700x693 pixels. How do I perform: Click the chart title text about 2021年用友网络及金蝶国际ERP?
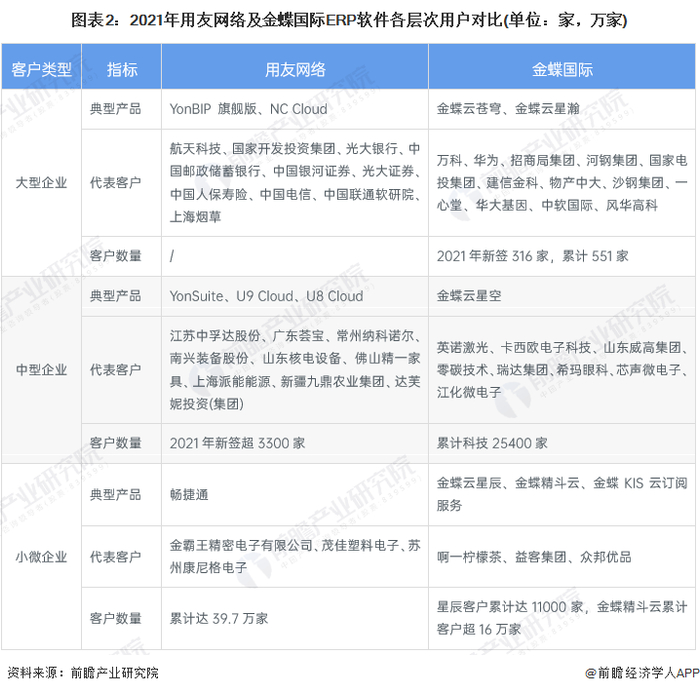pyautogui.click(x=349, y=21)
